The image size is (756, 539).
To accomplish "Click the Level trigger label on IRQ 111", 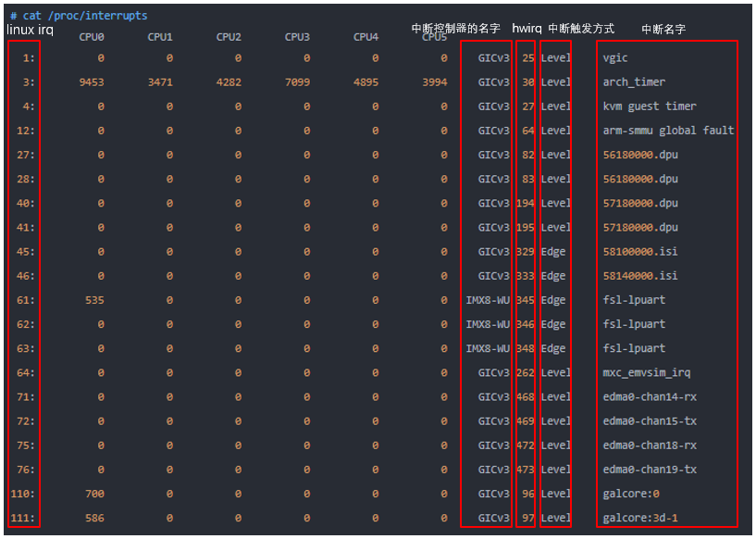I will (555, 518).
